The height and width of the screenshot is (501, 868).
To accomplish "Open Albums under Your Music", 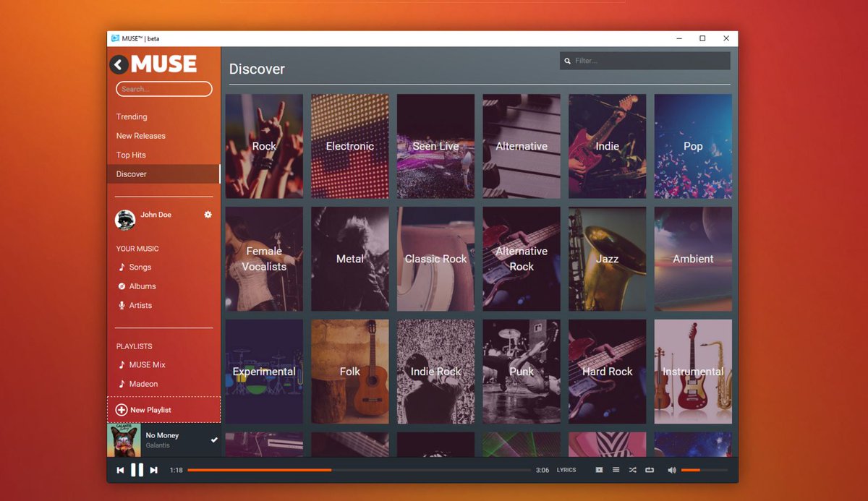I will pos(142,286).
